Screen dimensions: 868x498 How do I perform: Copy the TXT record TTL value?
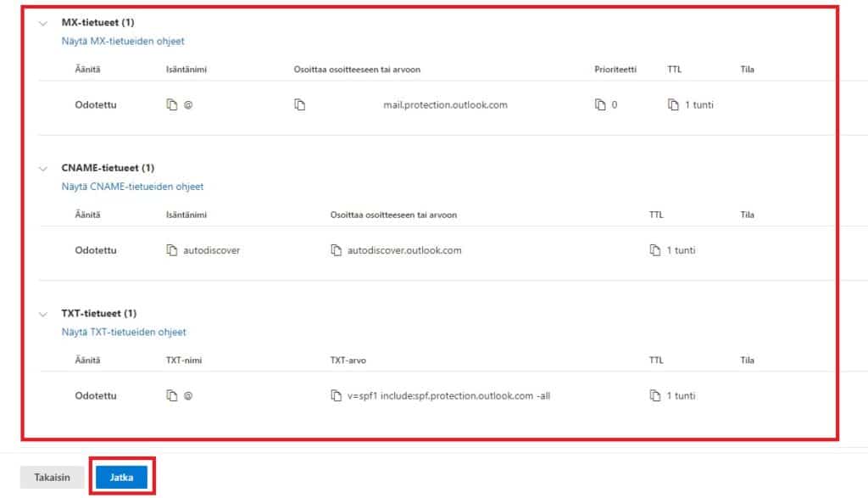tap(654, 396)
